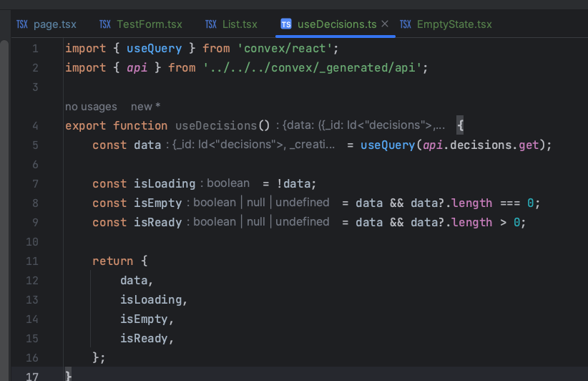Screen dimensions: 588x381
Task: Switch to the page.tsx tab
Action: click(x=46, y=24)
